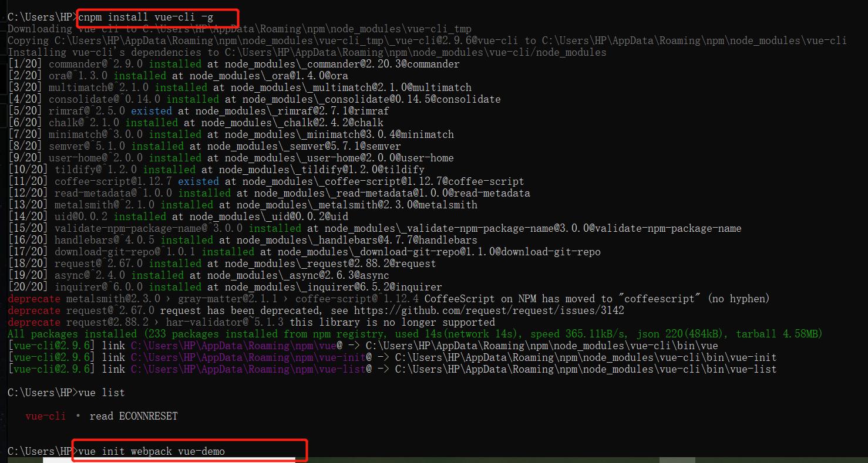Select the [18/20] request@^2.67.0 line

point(222,263)
